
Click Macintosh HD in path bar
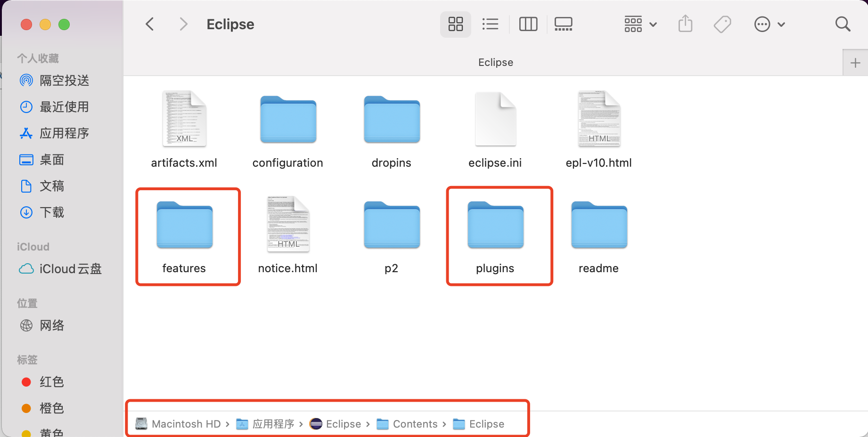click(x=178, y=424)
